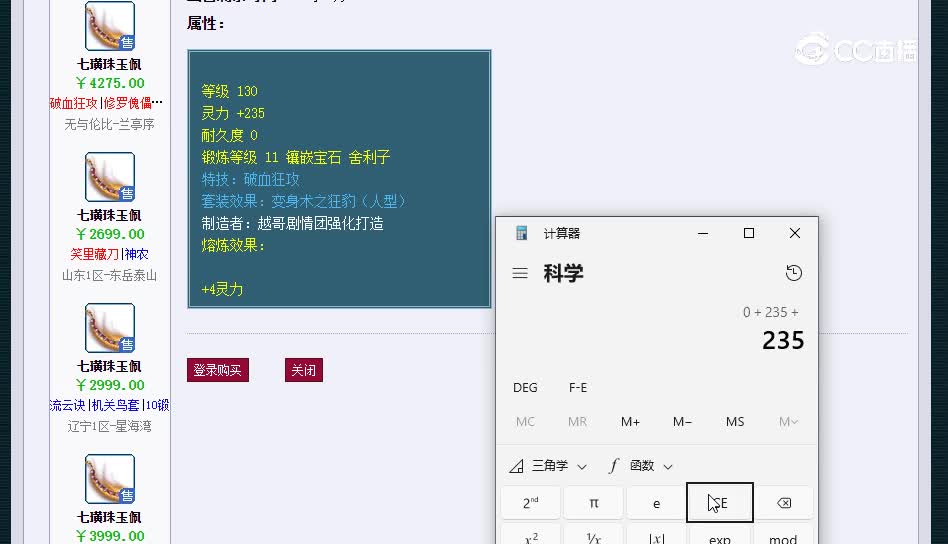Maximize the calculator window

[748, 233]
